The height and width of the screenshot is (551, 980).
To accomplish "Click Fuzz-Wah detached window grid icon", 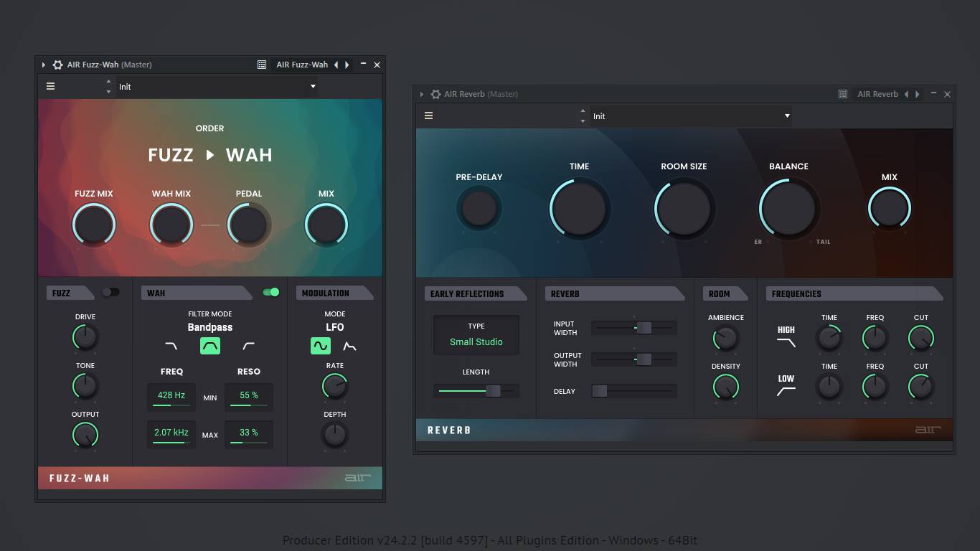I will 262,65.
